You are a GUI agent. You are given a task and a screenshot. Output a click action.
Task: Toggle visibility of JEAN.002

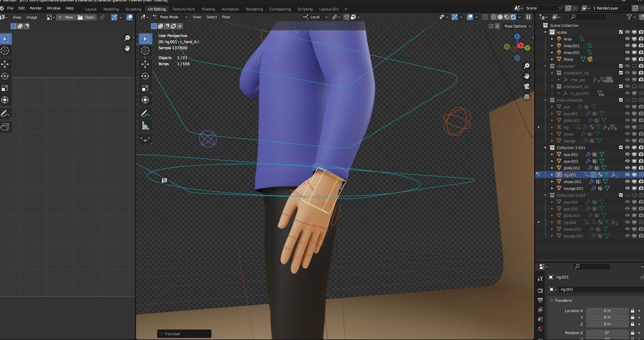click(x=627, y=168)
